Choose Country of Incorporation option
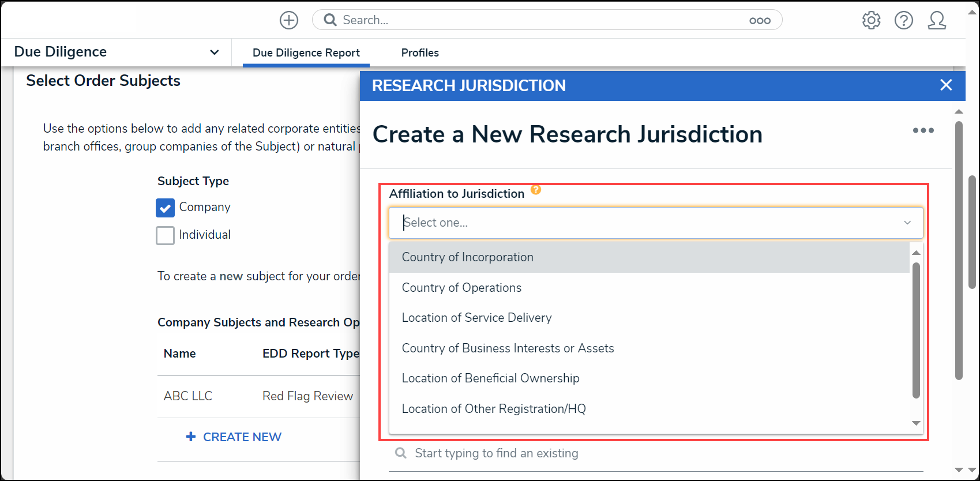 click(649, 257)
